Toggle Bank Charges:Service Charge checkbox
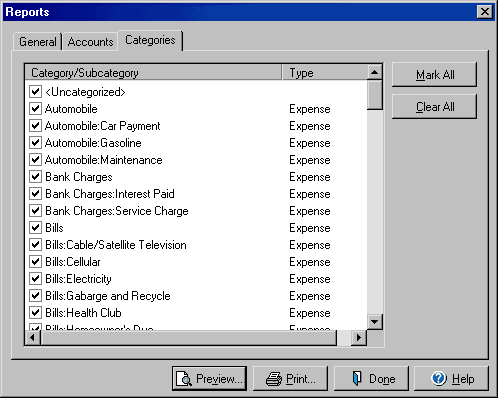Screen dimensions: 498x398 tap(35, 210)
